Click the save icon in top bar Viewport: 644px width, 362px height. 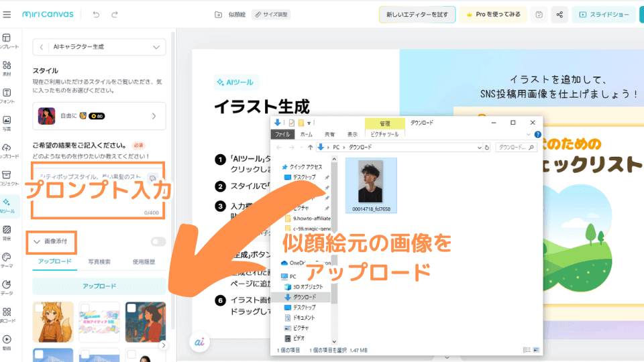click(539, 14)
